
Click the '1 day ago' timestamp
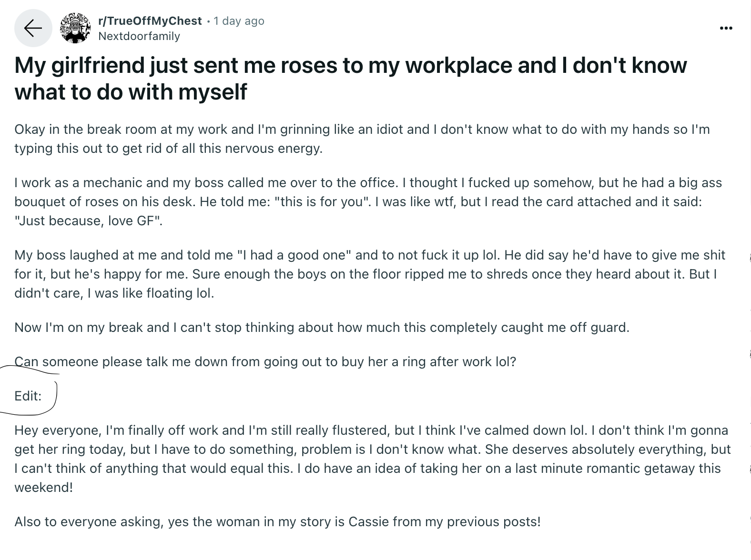point(239,21)
